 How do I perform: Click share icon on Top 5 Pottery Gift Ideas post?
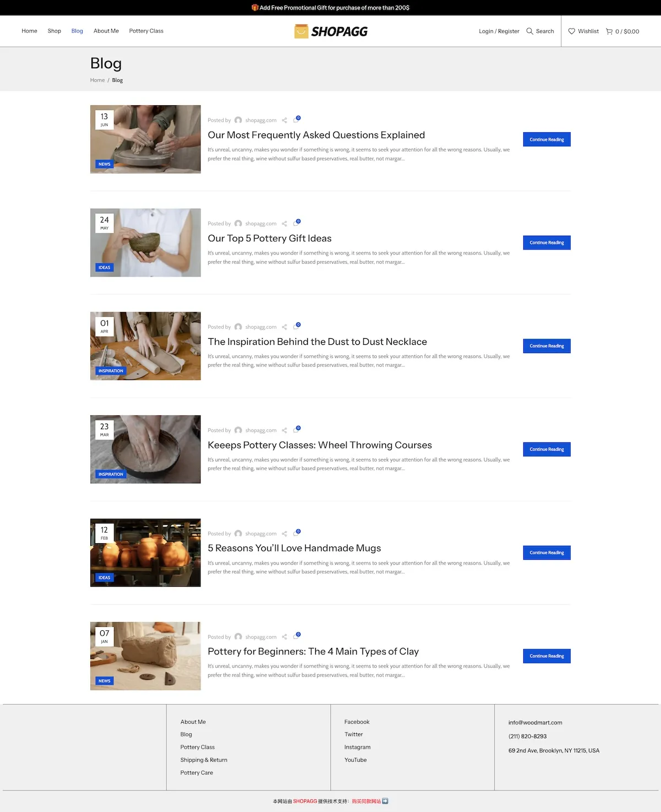pos(284,224)
